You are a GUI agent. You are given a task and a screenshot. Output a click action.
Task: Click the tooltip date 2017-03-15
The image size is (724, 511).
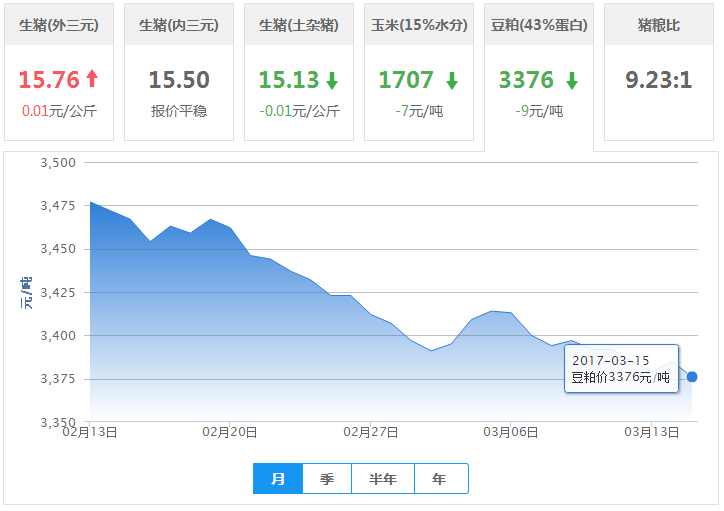[x=610, y=361]
